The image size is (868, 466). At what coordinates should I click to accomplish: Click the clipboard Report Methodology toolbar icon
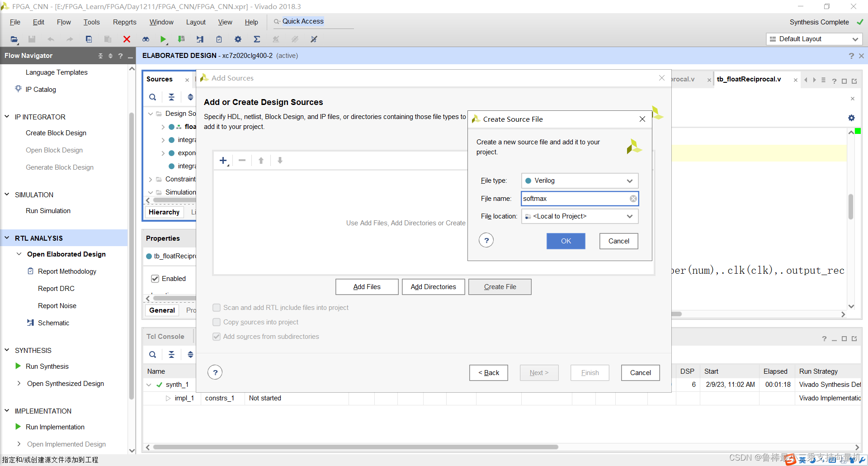(x=219, y=39)
